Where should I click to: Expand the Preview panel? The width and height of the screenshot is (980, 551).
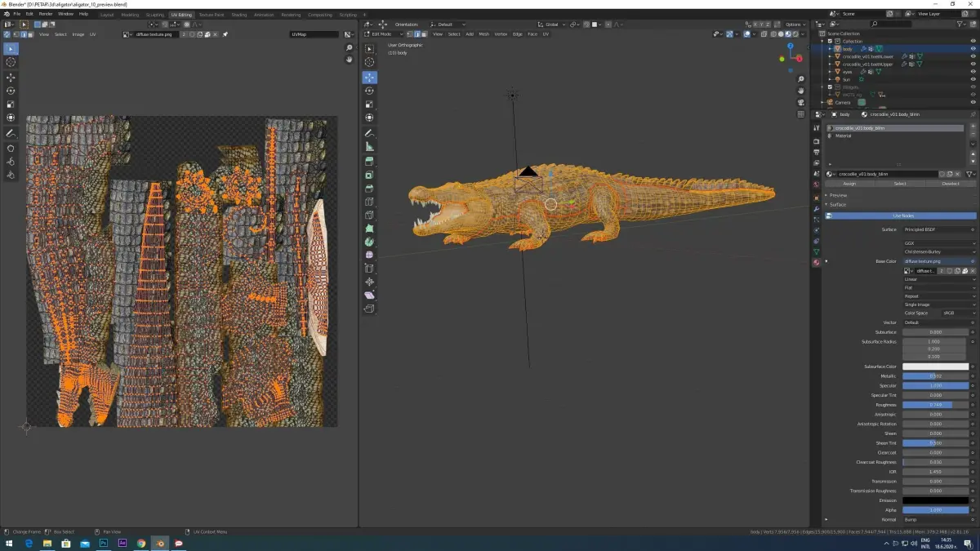(x=838, y=195)
